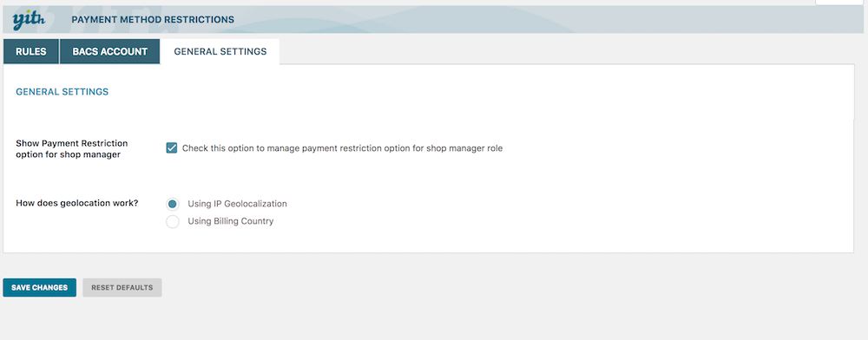
Task: Click the YITH logo
Action: [x=29, y=20]
